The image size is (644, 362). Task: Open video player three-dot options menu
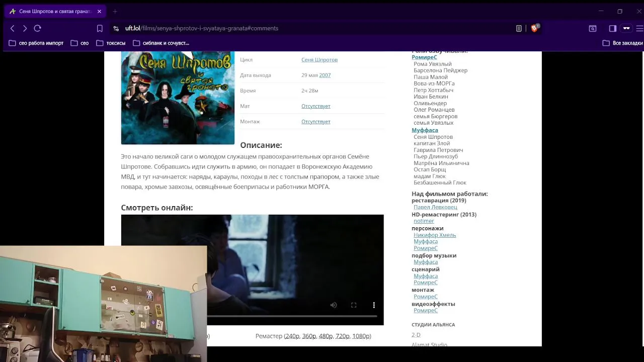374,305
